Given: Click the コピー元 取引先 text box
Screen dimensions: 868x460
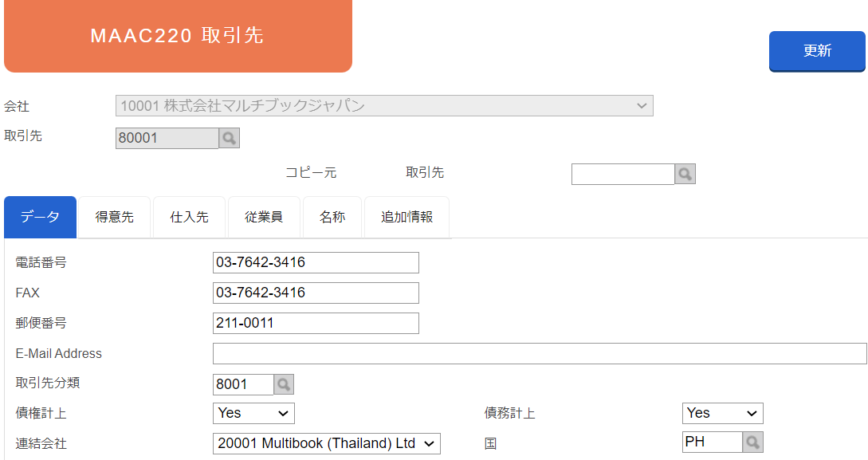Looking at the screenshot, I should 623,174.
